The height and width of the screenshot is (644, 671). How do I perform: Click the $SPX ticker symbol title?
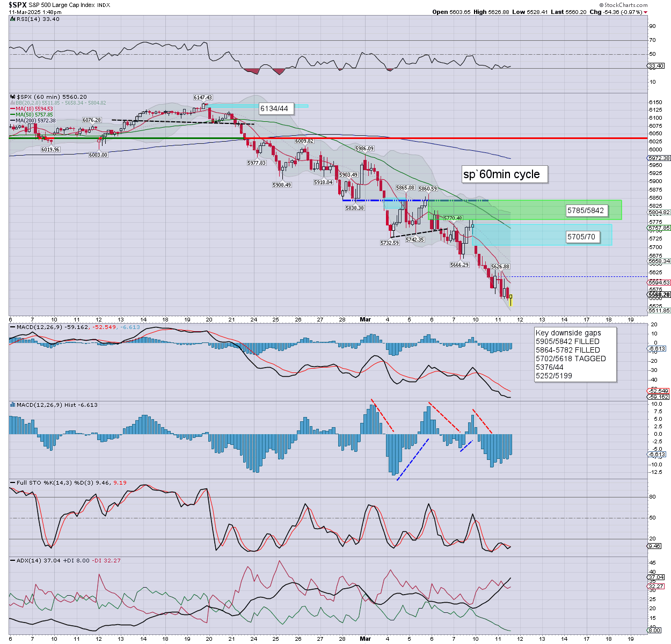click(x=18, y=5)
